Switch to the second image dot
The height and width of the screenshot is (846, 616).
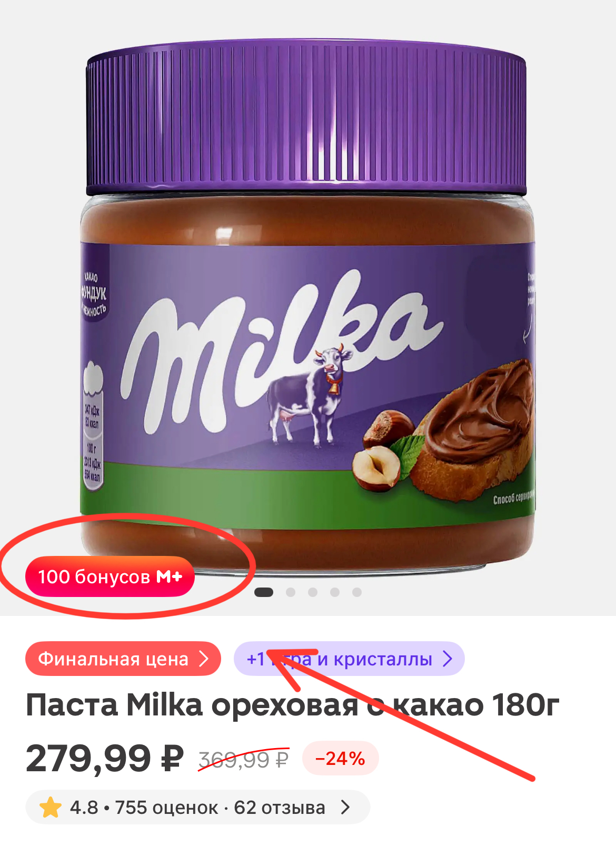[291, 592]
